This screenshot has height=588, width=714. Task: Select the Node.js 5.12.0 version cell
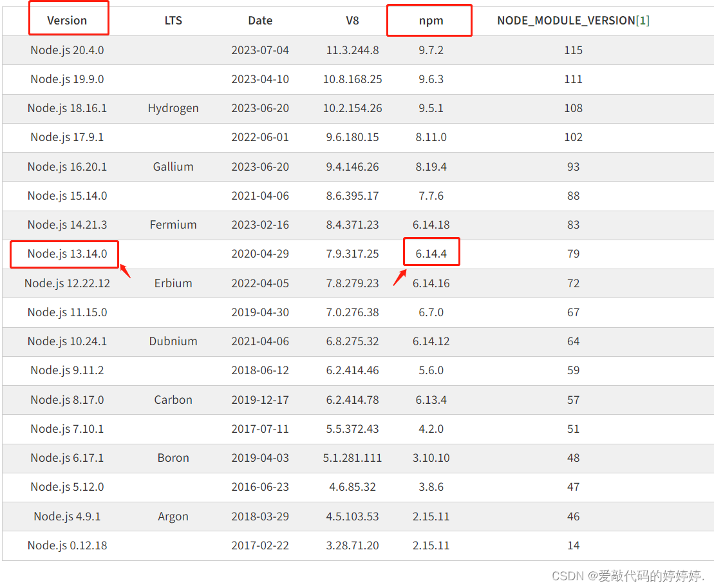(x=67, y=487)
